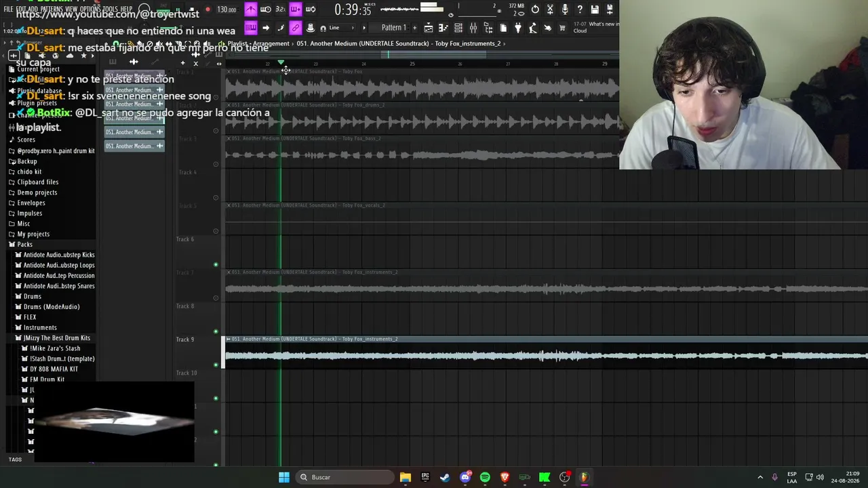The width and height of the screenshot is (868, 488).
Task: Toggle mute switch on Track 6
Action: coord(216,264)
